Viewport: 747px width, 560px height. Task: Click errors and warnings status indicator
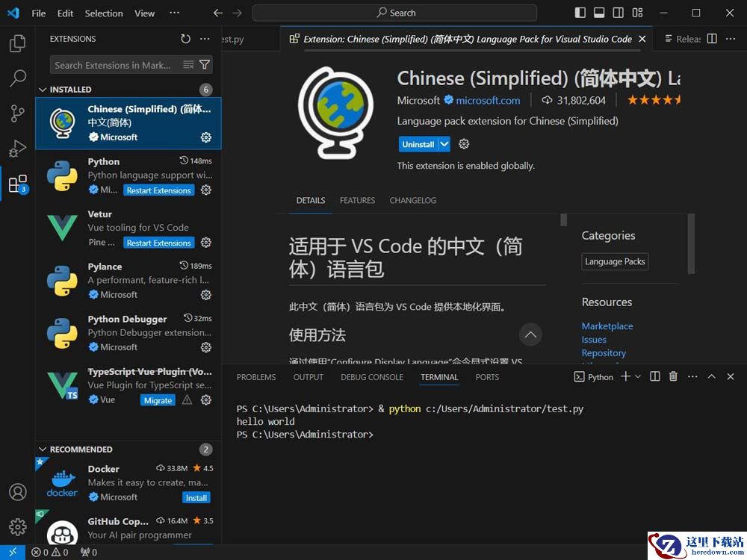click(x=50, y=553)
